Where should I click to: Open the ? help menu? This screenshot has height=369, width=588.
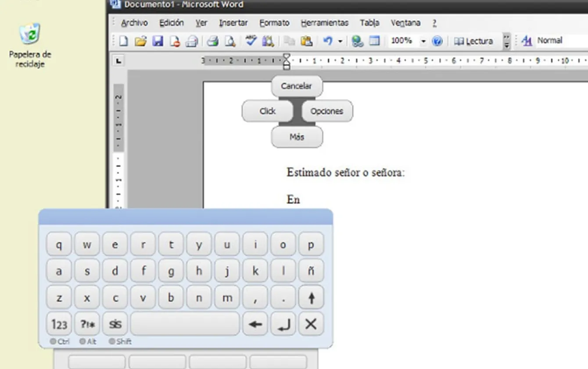click(434, 23)
